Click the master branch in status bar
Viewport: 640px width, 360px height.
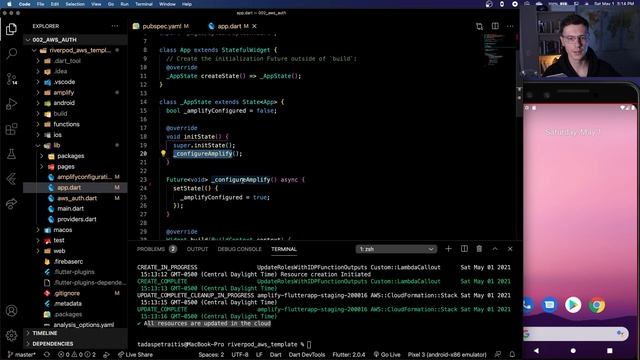[22, 355]
